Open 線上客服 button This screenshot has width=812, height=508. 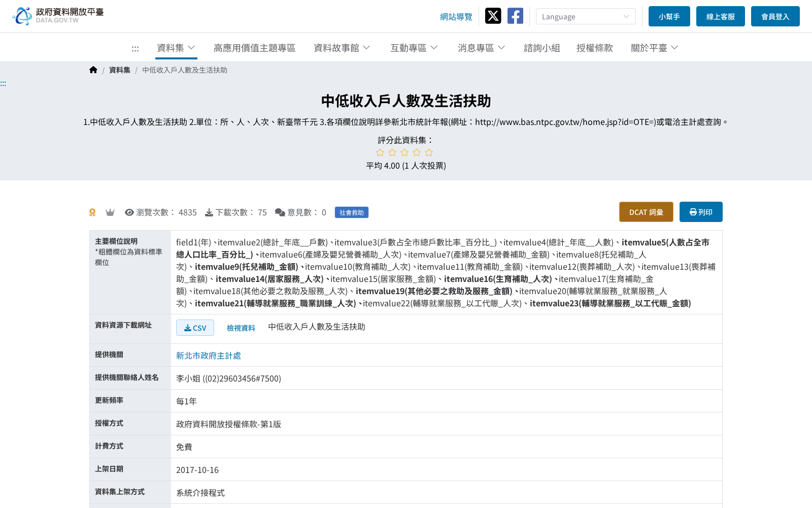pyautogui.click(x=721, y=16)
